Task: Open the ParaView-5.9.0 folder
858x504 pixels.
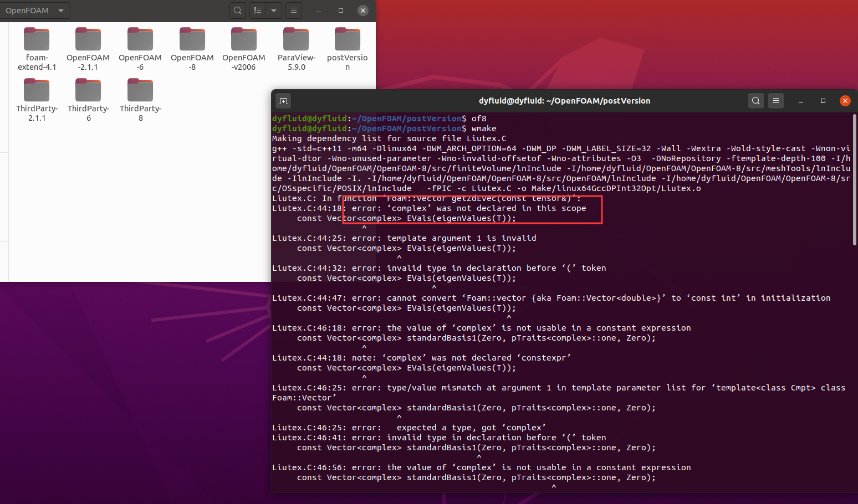Action: tap(297, 49)
